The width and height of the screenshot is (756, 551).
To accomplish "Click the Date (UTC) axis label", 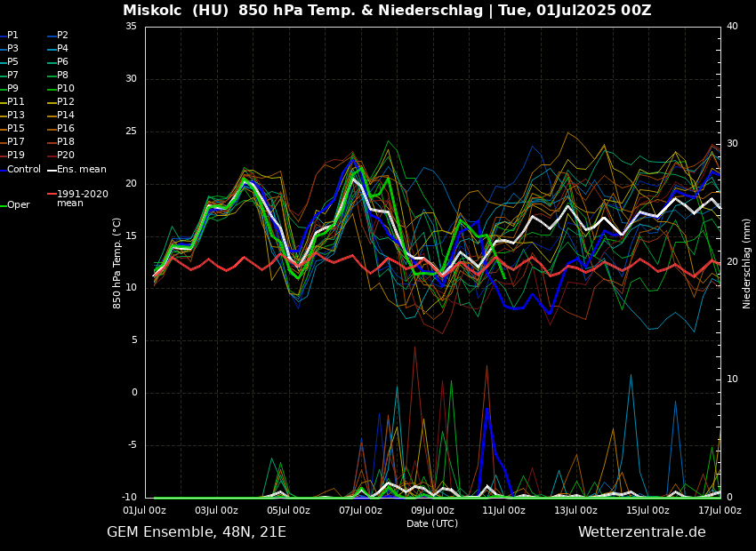I will coord(432,523).
